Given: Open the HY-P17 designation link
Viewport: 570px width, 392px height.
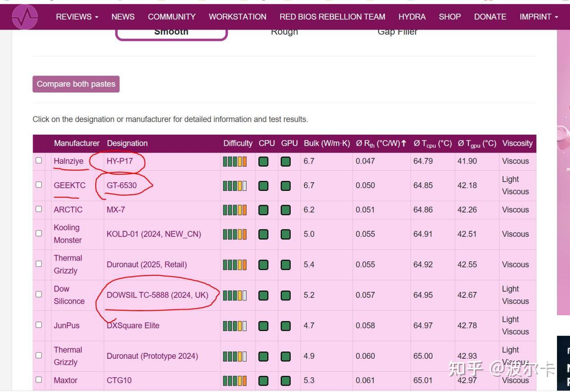Looking at the screenshot, I should click(x=120, y=161).
